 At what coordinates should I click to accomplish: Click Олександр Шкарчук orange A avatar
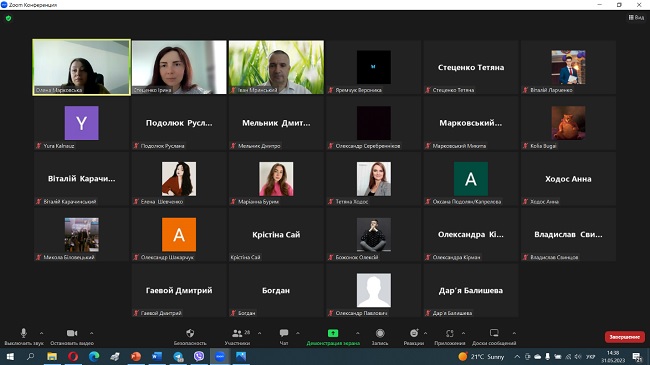click(x=179, y=234)
